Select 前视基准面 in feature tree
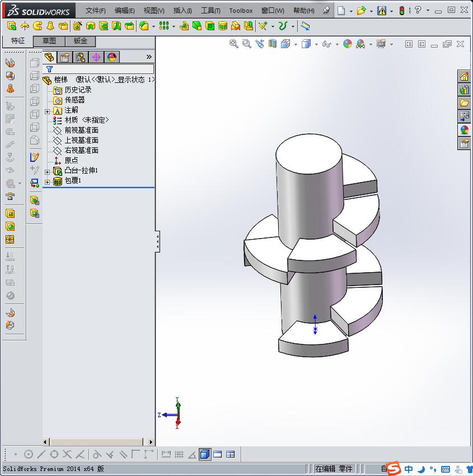This screenshot has height=476, width=473. coord(81,130)
